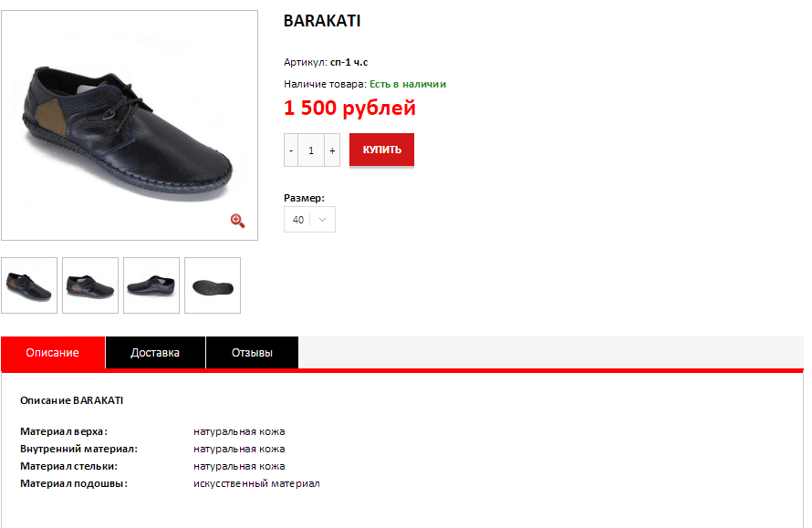
Task: Click the red magnifier zoom icon
Action: click(x=238, y=221)
